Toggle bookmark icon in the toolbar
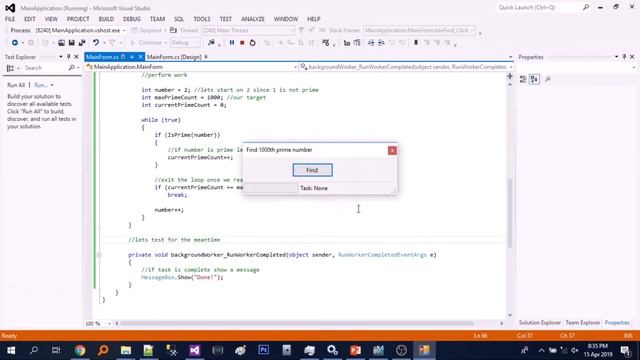The width and height of the screenshot is (640, 360). [x=416, y=42]
